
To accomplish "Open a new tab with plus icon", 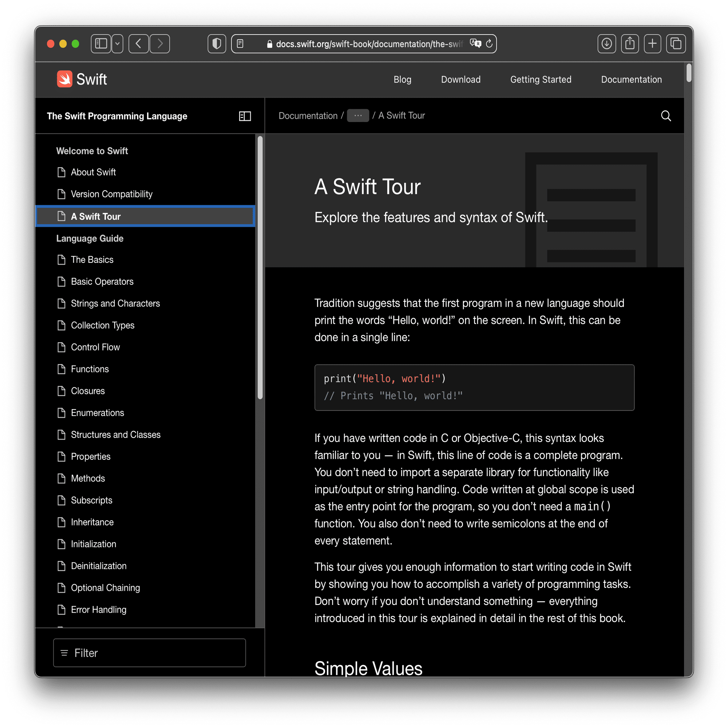I will point(652,44).
